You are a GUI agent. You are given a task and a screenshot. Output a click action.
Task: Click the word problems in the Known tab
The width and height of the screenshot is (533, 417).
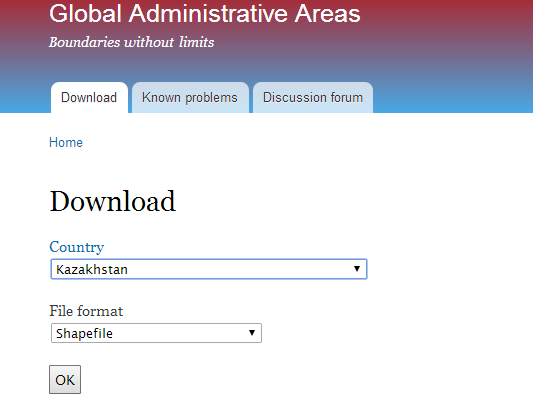(x=211, y=98)
